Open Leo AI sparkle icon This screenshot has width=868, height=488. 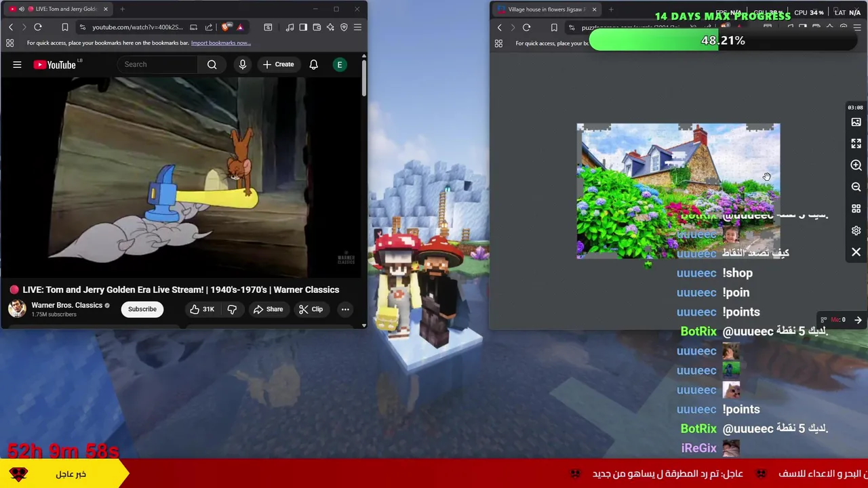(330, 27)
